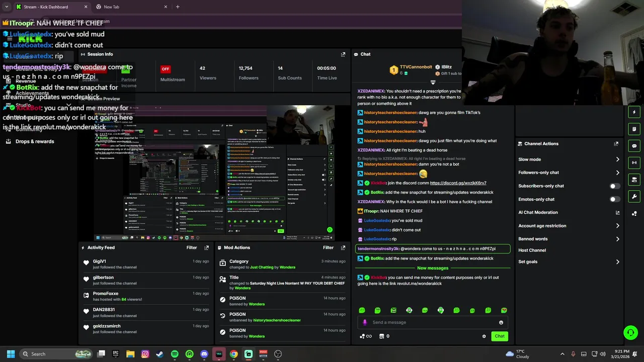Image resolution: width=644 pixels, height=362 pixels.
Task: Click the Stream Preview thumbnail
Action: tap(214, 173)
